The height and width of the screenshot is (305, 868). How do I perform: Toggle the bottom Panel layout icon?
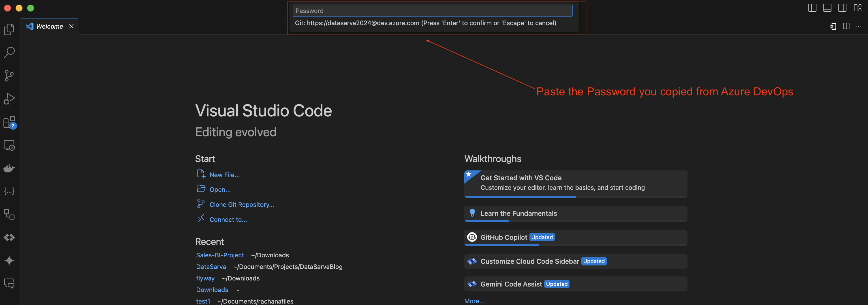(x=827, y=8)
